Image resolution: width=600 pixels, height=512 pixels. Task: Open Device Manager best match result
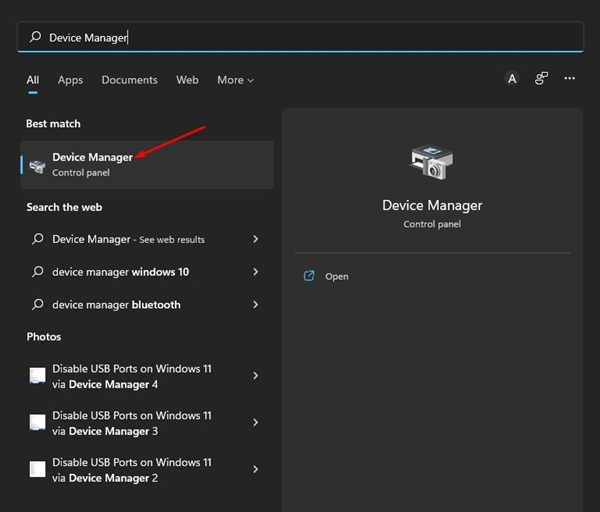tap(147, 165)
